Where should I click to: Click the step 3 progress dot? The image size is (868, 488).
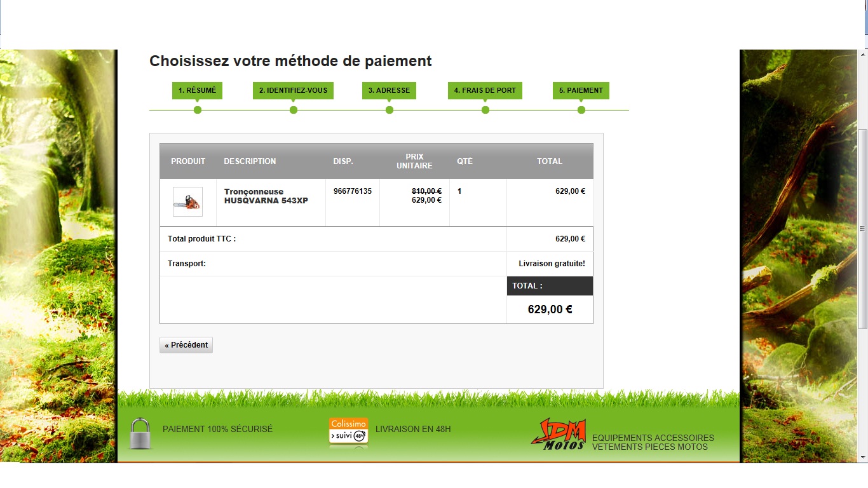390,110
